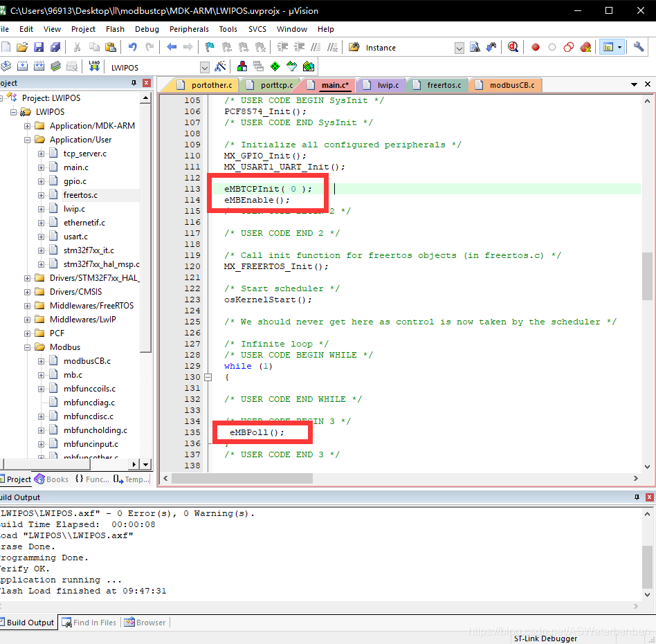656x644 pixels.
Task: Open the LWIPOS target selection dropdown
Action: [204, 67]
